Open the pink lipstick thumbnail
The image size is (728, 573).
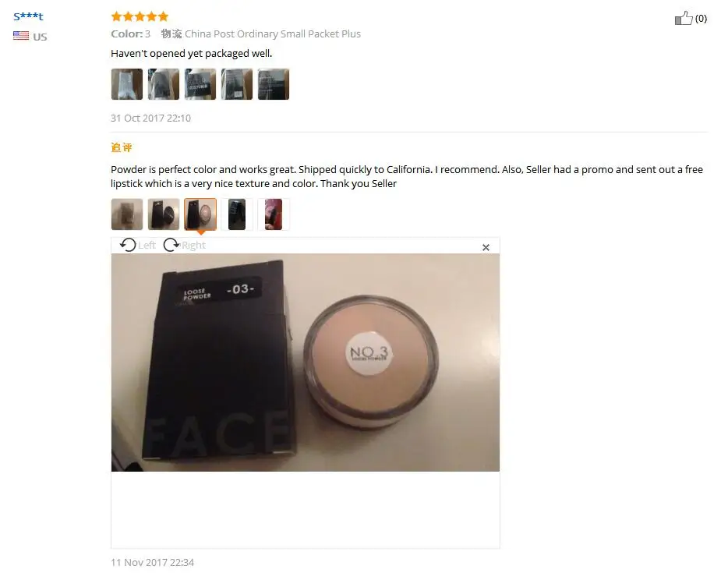(x=274, y=214)
